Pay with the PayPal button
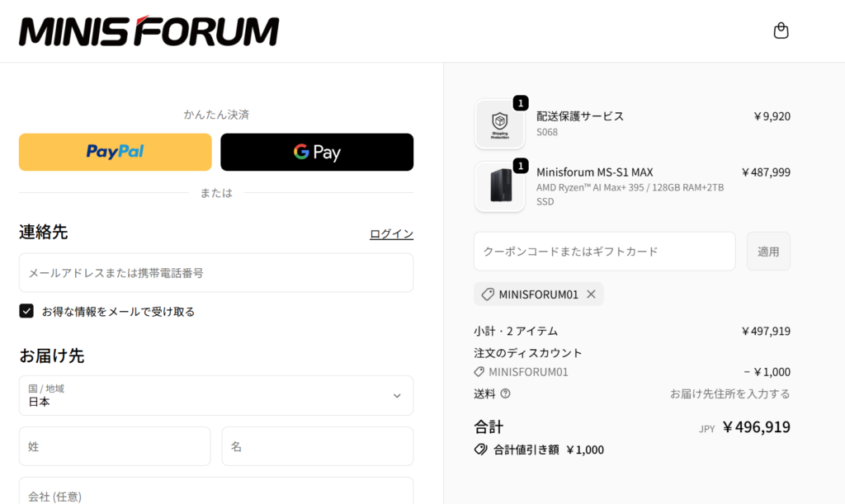Screen dimensions: 845x504 click(x=115, y=152)
